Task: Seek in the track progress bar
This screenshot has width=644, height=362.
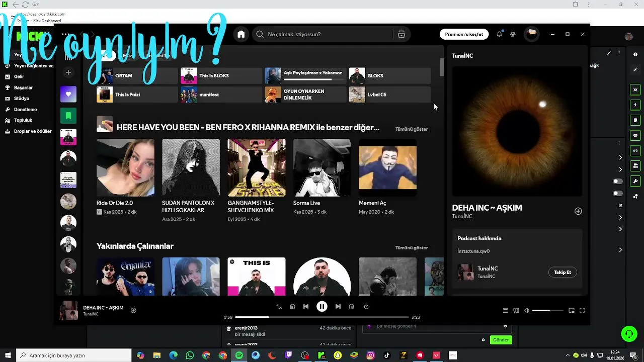Action: tap(322, 317)
